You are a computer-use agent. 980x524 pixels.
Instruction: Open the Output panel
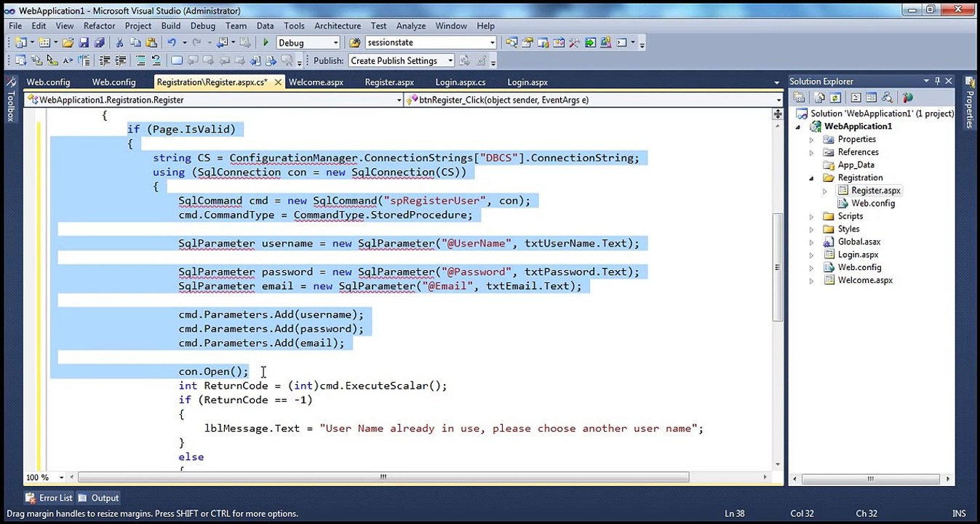point(98,498)
